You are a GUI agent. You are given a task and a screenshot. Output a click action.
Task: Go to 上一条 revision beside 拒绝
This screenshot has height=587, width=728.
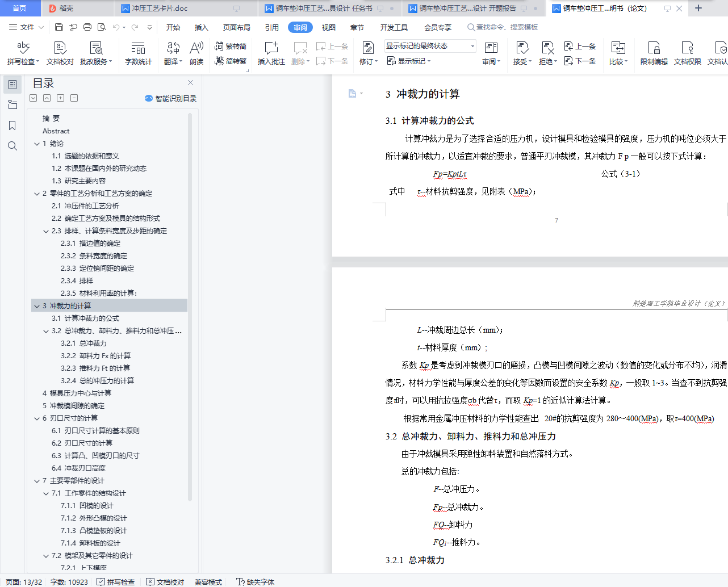click(x=580, y=46)
